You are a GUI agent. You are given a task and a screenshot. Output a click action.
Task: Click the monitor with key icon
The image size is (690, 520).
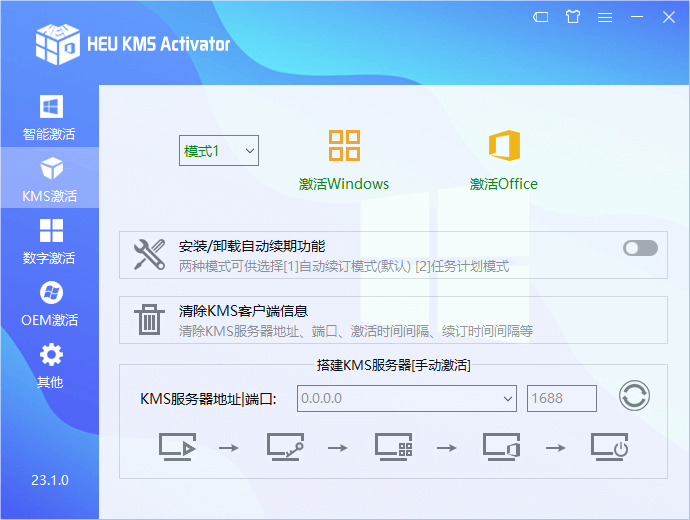tap(286, 447)
